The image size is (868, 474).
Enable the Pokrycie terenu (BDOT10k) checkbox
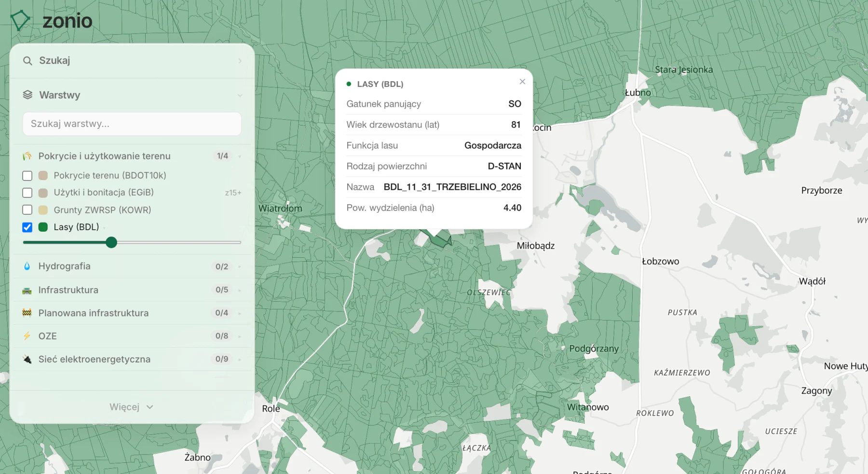pos(27,176)
